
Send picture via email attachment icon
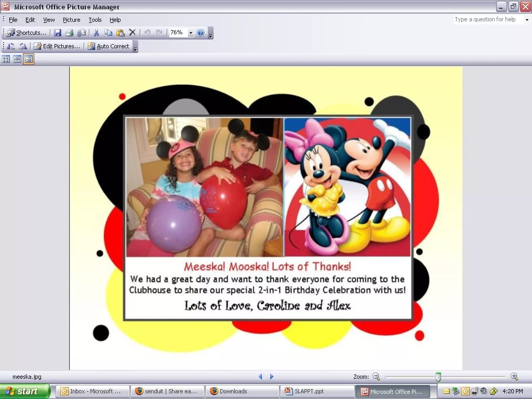click(x=82, y=33)
